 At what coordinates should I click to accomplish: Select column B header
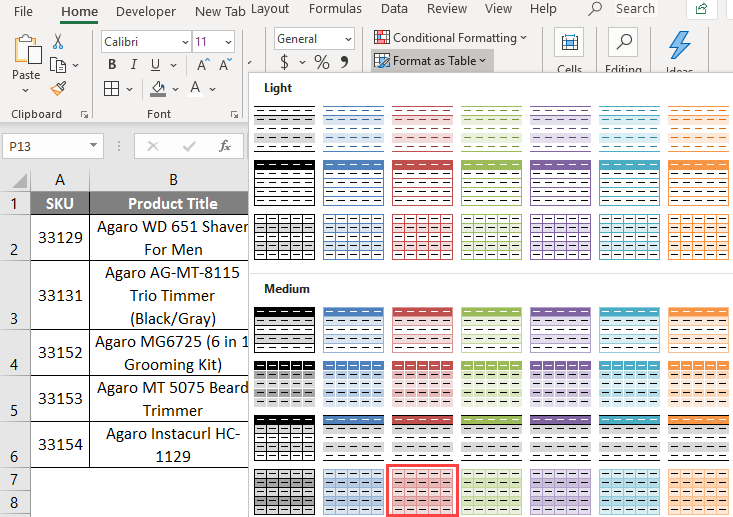173,180
